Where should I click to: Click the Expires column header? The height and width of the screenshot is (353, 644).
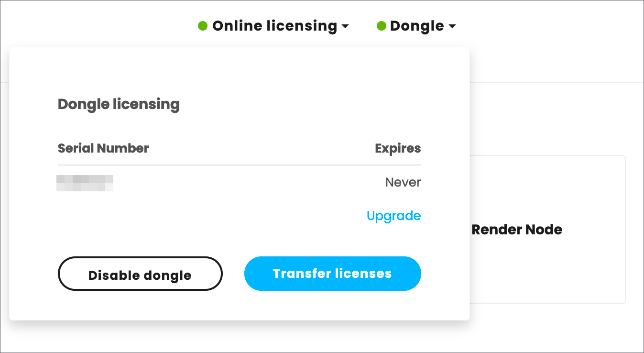tap(398, 148)
